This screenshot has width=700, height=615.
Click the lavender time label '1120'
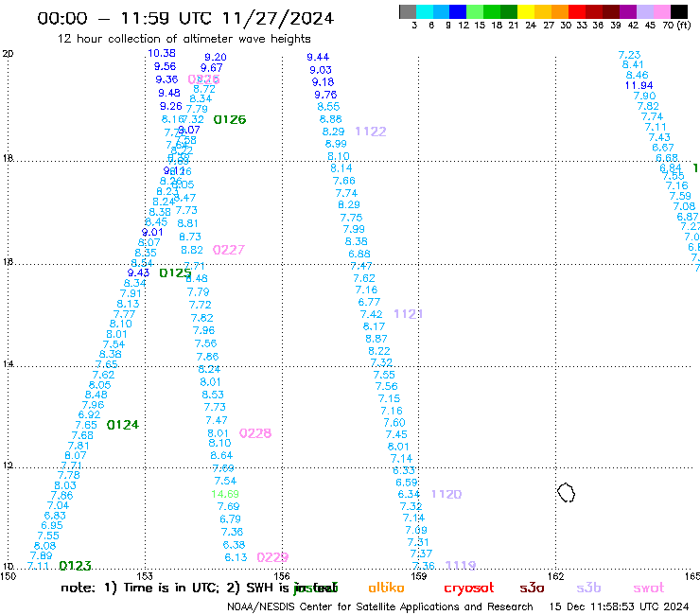click(x=446, y=494)
